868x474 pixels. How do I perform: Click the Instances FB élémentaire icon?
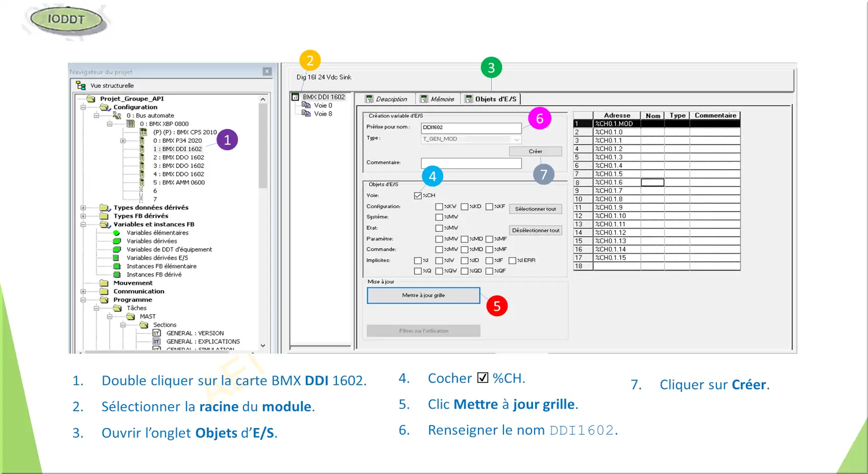coord(116,266)
